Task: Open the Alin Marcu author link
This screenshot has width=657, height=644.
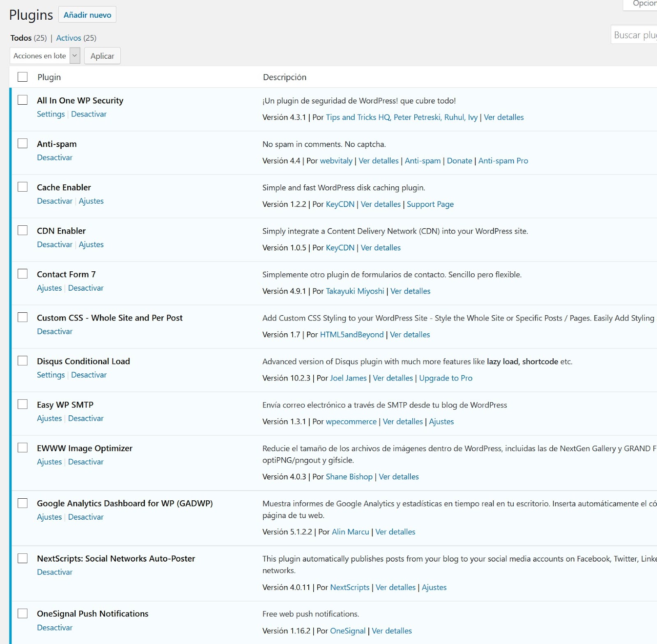Action: (350, 532)
